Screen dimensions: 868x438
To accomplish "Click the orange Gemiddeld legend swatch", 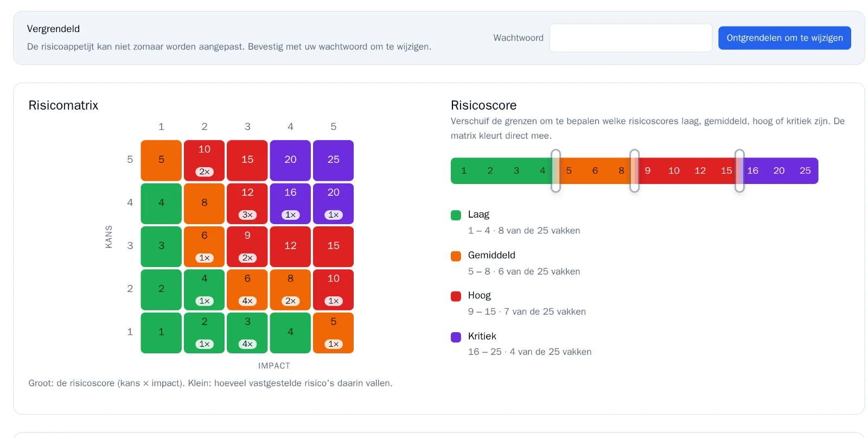I will pos(456,256).
